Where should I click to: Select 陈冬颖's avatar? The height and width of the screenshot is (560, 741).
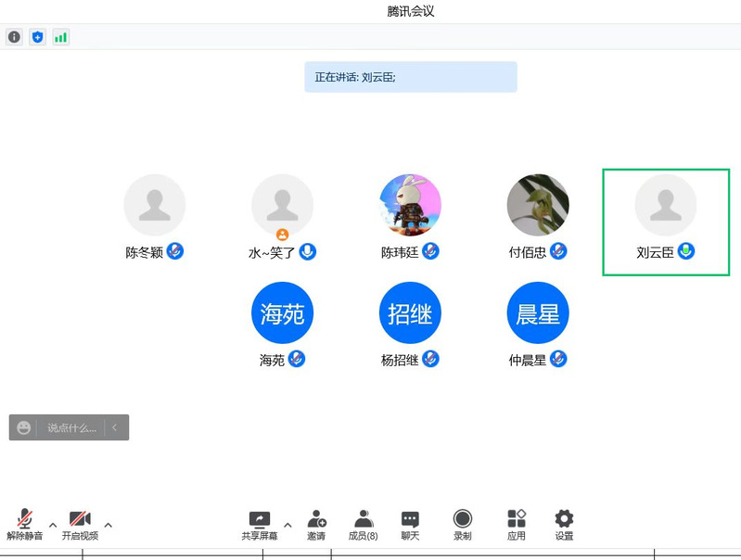[155, 205]
